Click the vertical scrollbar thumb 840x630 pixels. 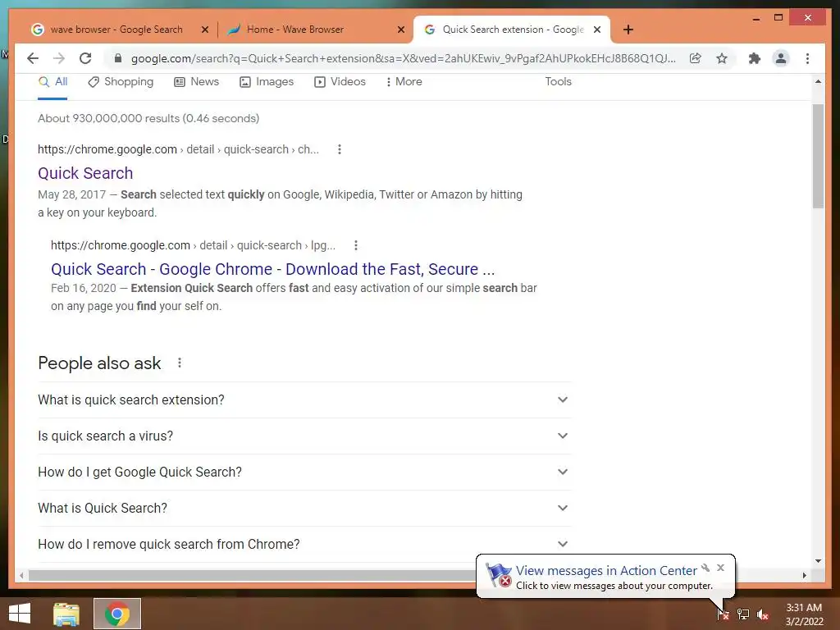818,156
